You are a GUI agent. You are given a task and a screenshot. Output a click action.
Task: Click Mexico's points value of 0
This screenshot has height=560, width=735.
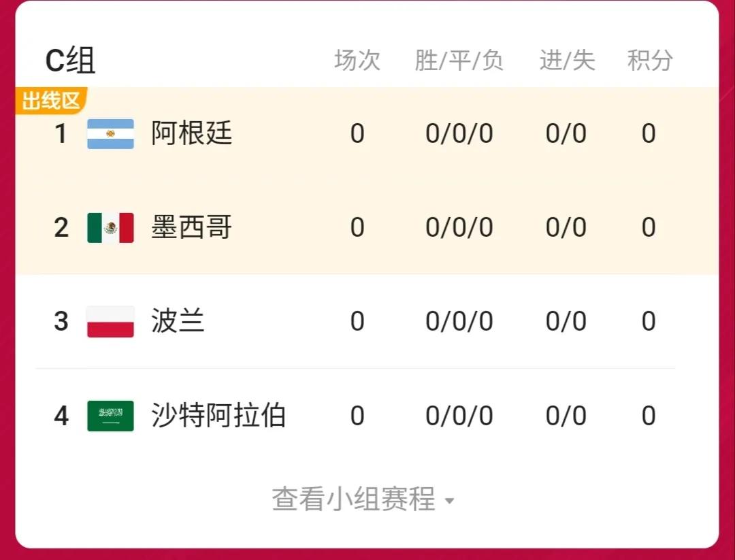[649, 227]
